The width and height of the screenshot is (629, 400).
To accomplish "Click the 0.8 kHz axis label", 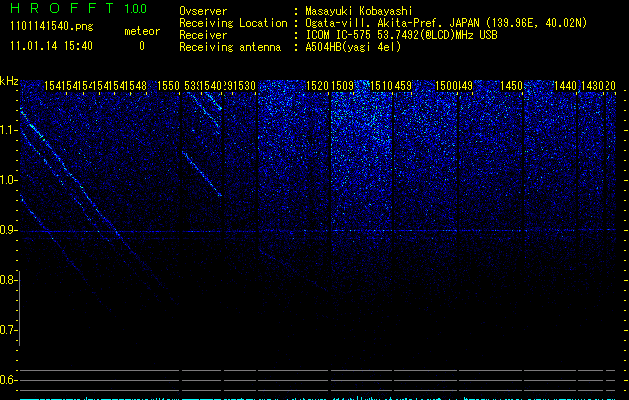I will coord(8,280).
